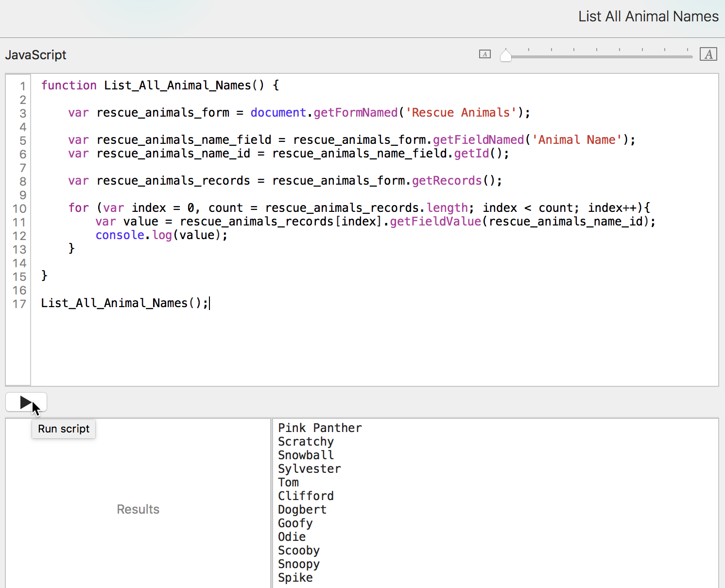725x588 pixels.
Task: Click the small font size A icon
Action: click(484, 54)
